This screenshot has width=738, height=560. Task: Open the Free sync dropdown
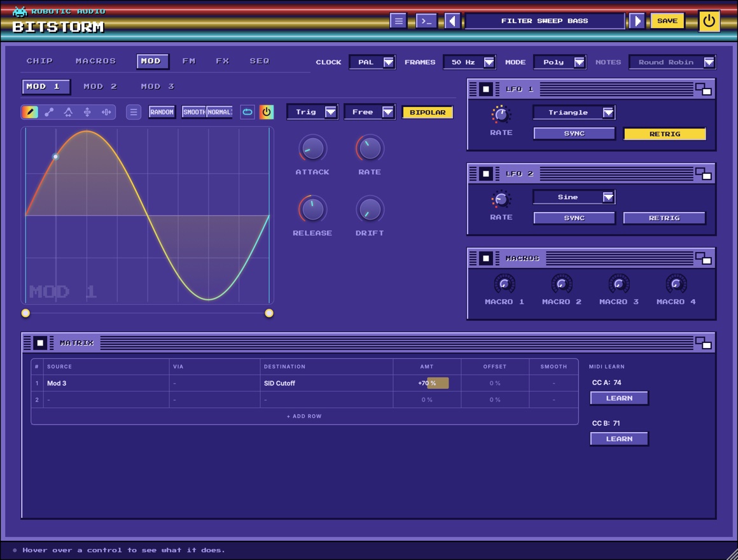point(370,112)
